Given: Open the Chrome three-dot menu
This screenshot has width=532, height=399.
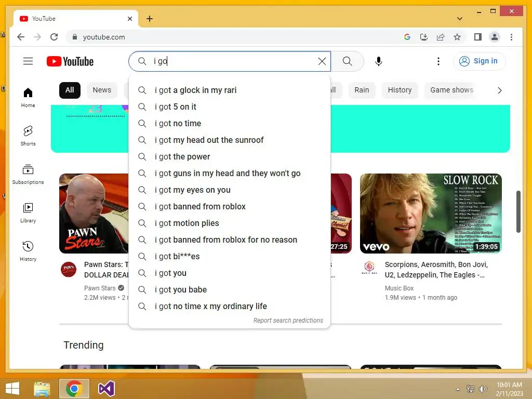Looking at the screenshot, I should (x=511, y=37).
